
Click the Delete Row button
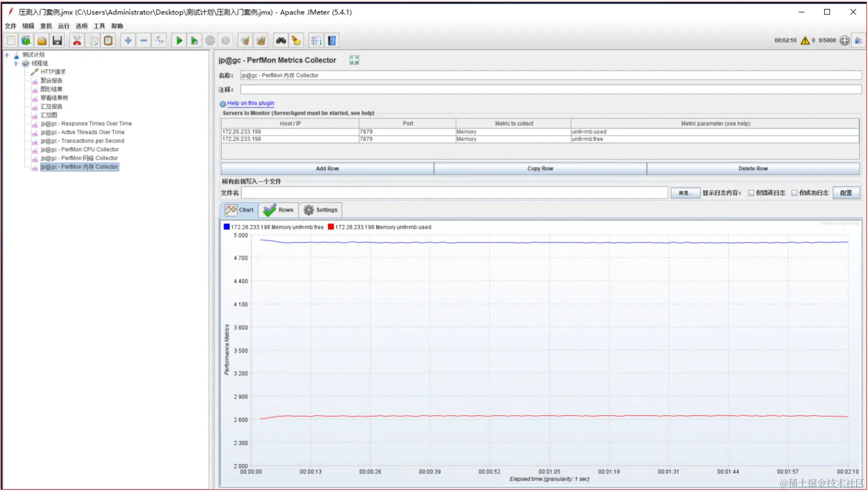point(753,169)
